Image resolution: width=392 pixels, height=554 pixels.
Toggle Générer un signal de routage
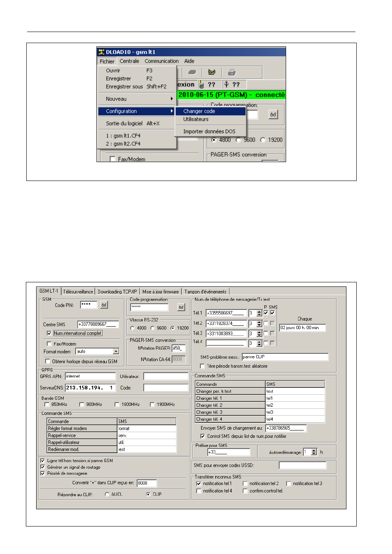click(43, 467)
